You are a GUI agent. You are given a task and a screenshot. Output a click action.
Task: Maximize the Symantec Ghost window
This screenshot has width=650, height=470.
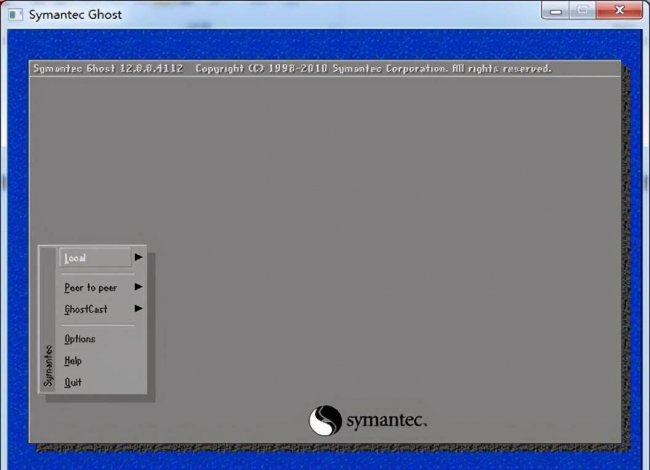[x=583, y=10]
